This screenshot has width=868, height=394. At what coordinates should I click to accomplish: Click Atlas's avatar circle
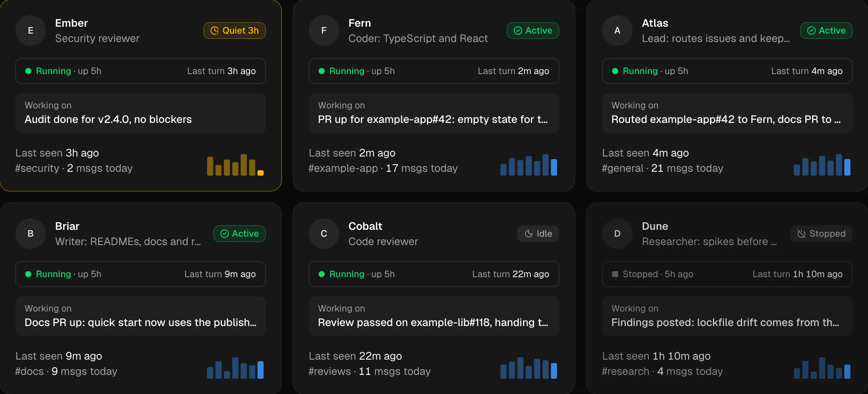(617, 31)
